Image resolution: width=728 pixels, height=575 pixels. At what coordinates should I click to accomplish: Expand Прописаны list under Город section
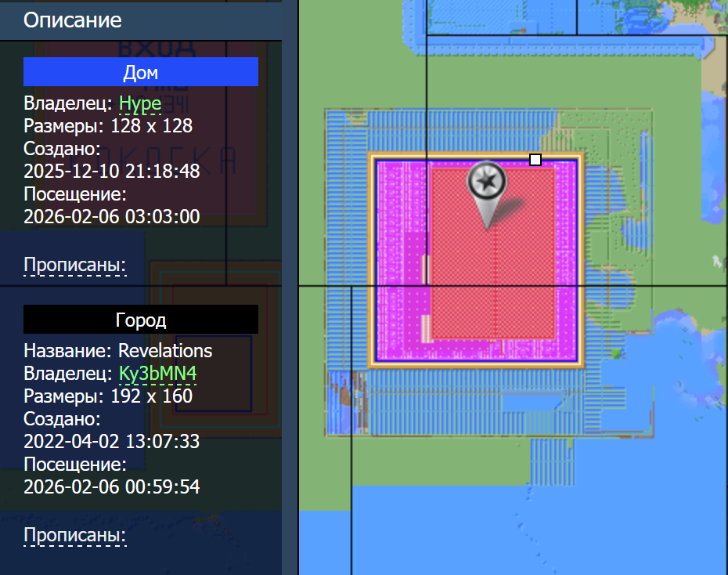click(74, 536)
